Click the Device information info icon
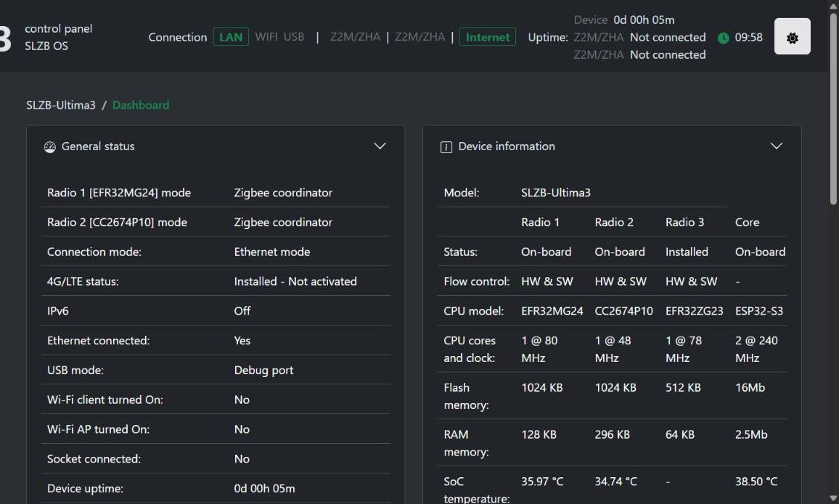 446,147
